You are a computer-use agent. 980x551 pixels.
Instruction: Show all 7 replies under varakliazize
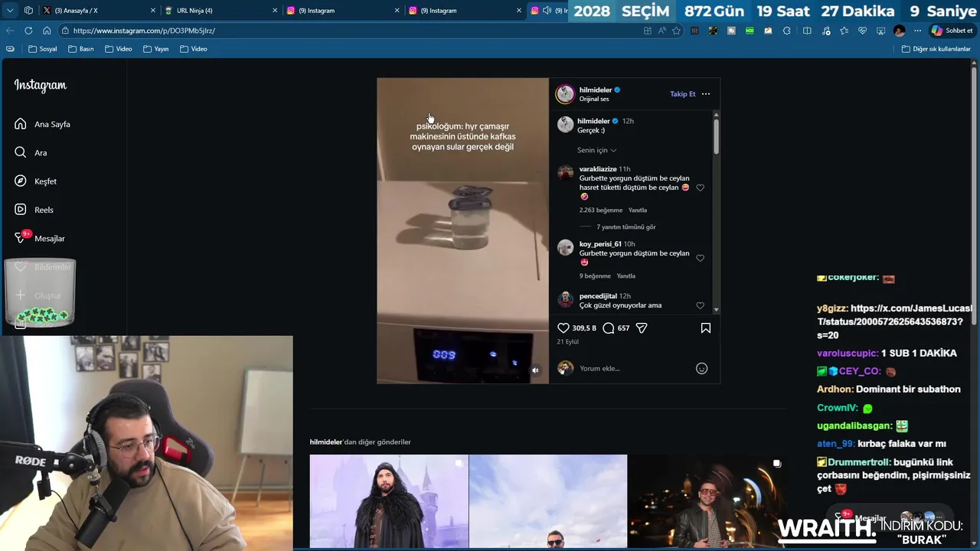626,227
